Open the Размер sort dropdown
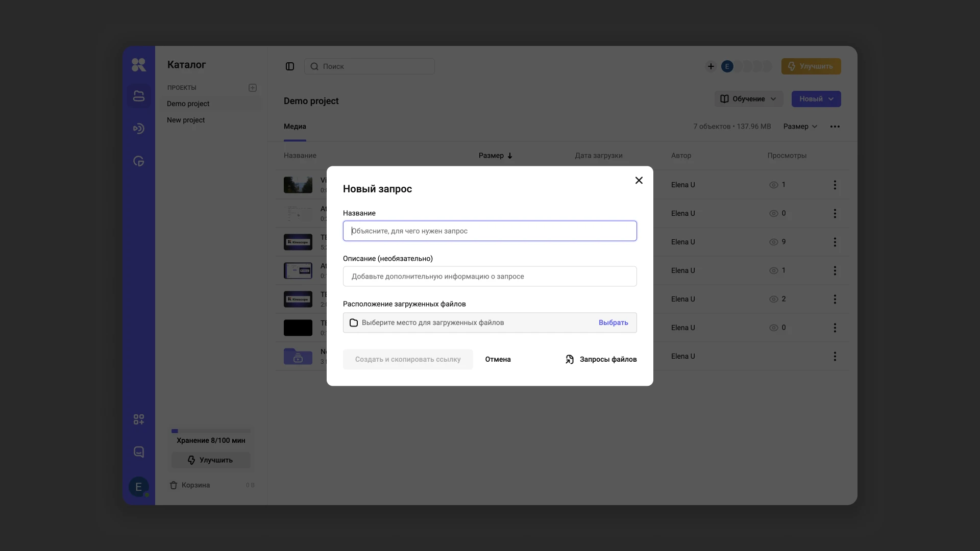The image size is (980, 551). tap(800, 127)
